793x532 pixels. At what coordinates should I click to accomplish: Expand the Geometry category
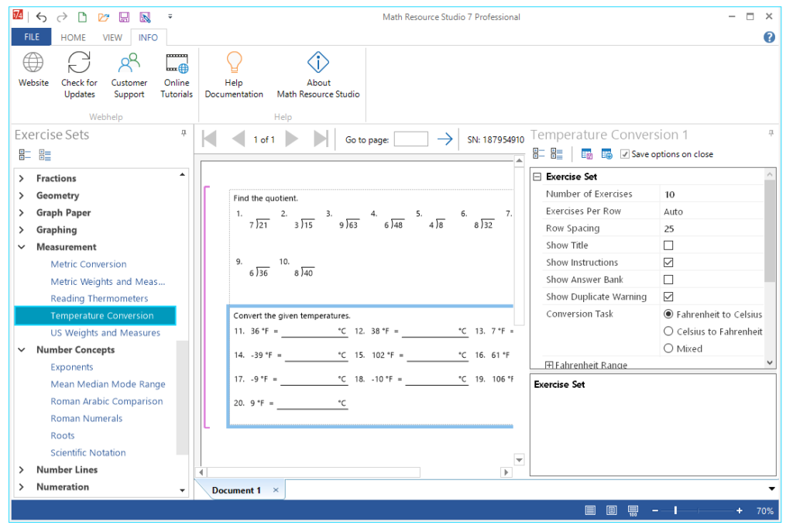click(x=21, y=196)
